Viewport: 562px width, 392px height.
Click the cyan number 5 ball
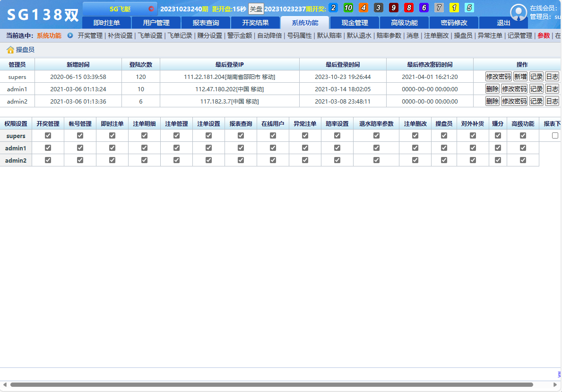pyautogui.click(x=469, y=8)
